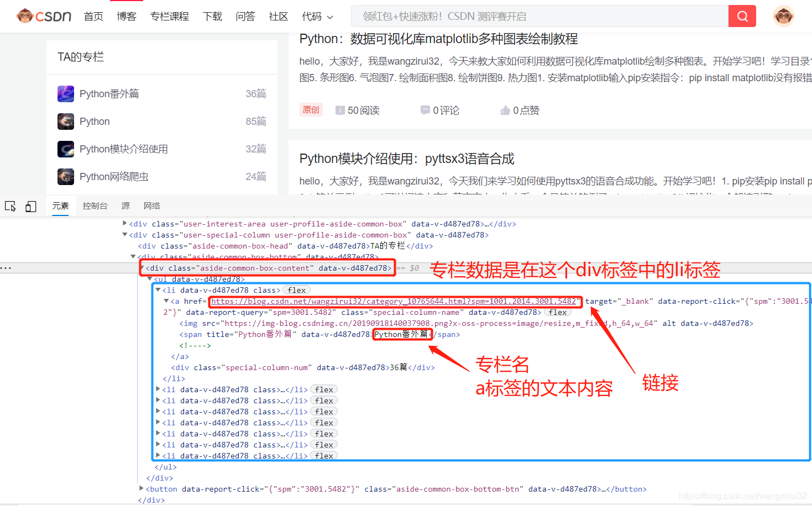The width and height of the screenshot is (812, 506).
Task: Click the red search button icon
Action: 742,16
